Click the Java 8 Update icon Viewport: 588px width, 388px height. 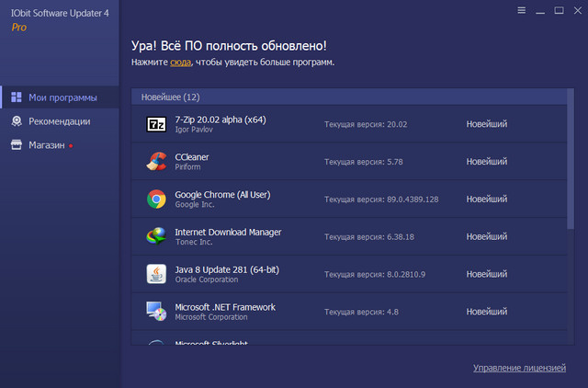155,274
